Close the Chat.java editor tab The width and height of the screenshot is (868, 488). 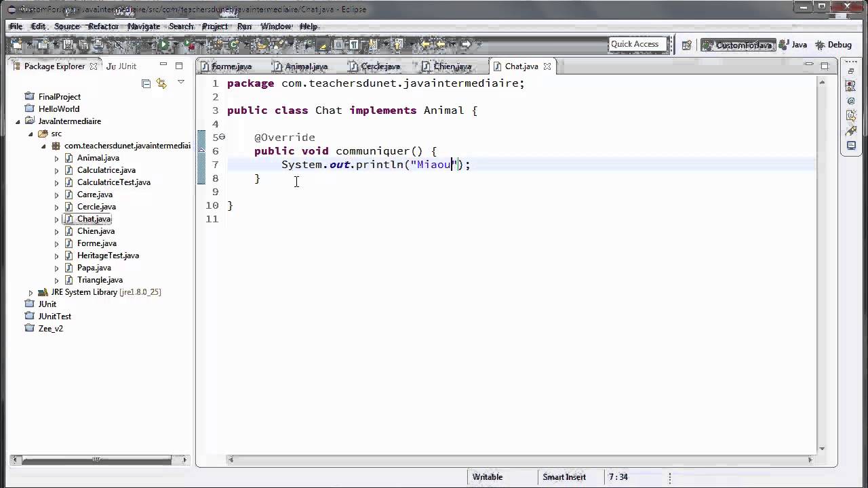(x=547, y=66)
